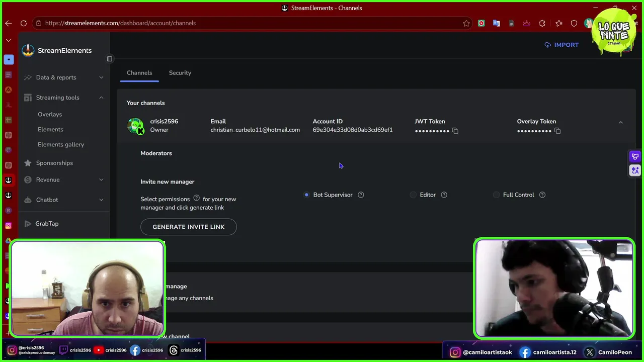Open the site info icon in the address bar
Viewport: 644px width, 362px height.
coord(38,23)
